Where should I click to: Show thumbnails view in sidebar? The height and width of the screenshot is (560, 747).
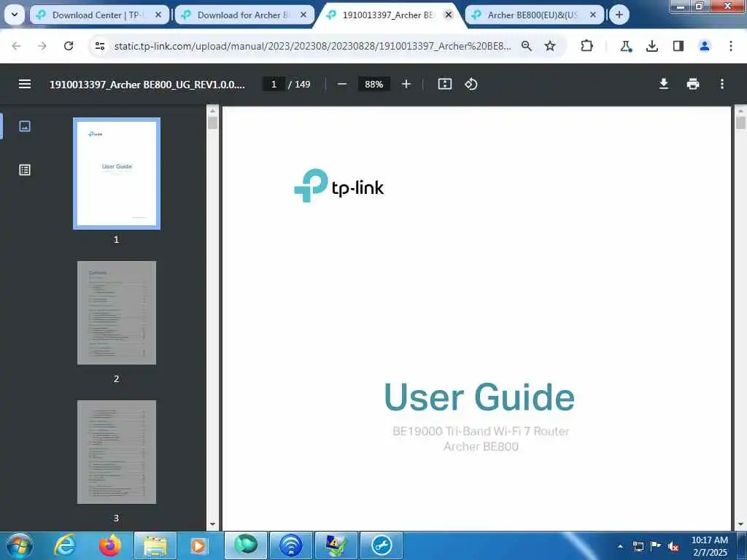pyautogui.click(x=25, y=126)
